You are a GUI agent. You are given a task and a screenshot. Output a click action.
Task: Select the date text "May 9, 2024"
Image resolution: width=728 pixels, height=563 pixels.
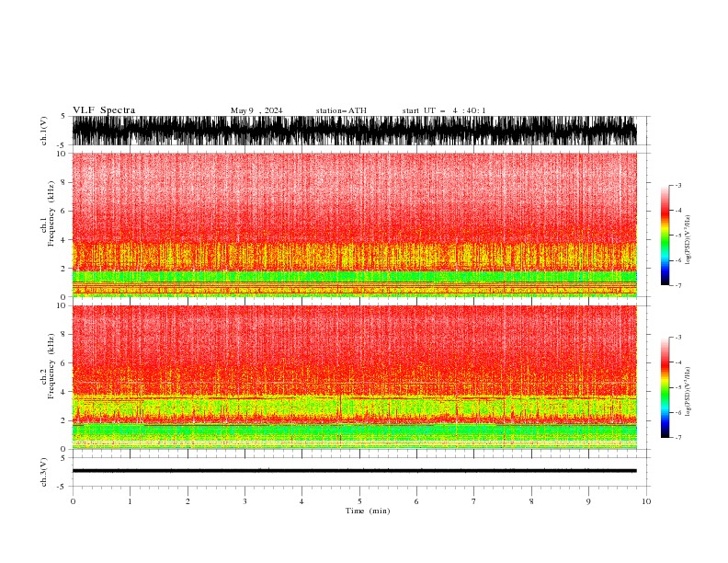pyautogui.click(x=256, y=110)
